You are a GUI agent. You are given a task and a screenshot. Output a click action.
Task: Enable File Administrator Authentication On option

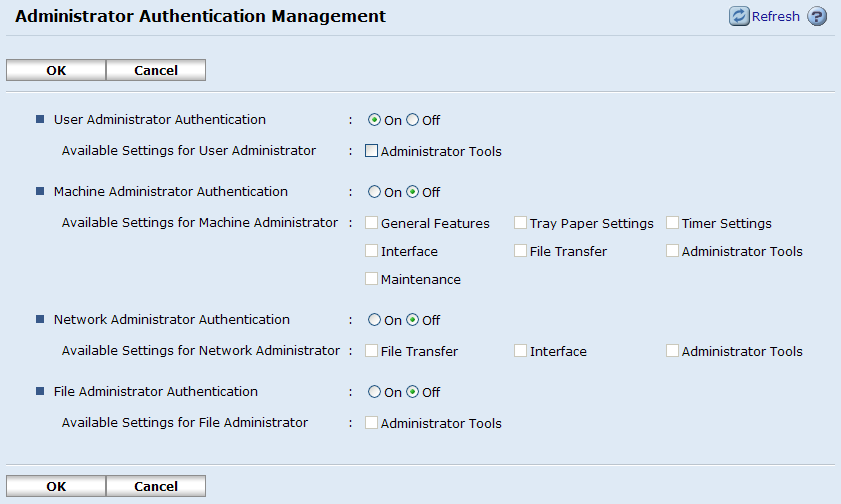point(375,392)
